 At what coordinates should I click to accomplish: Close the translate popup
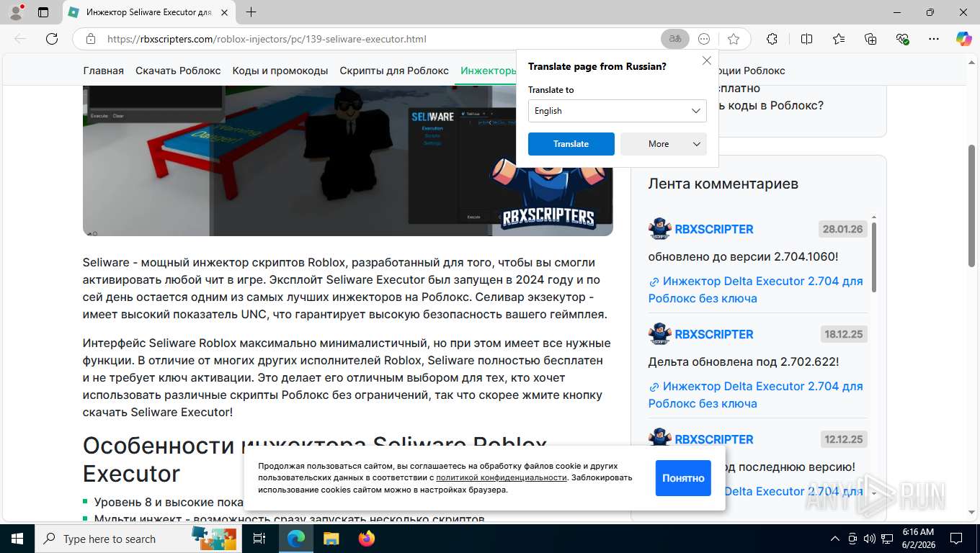click(707, 61)
